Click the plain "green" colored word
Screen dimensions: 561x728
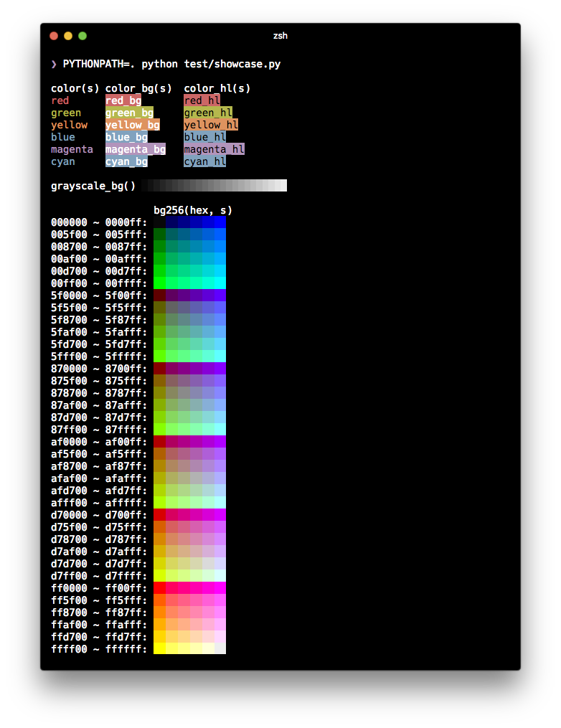(x=66, y=113)
